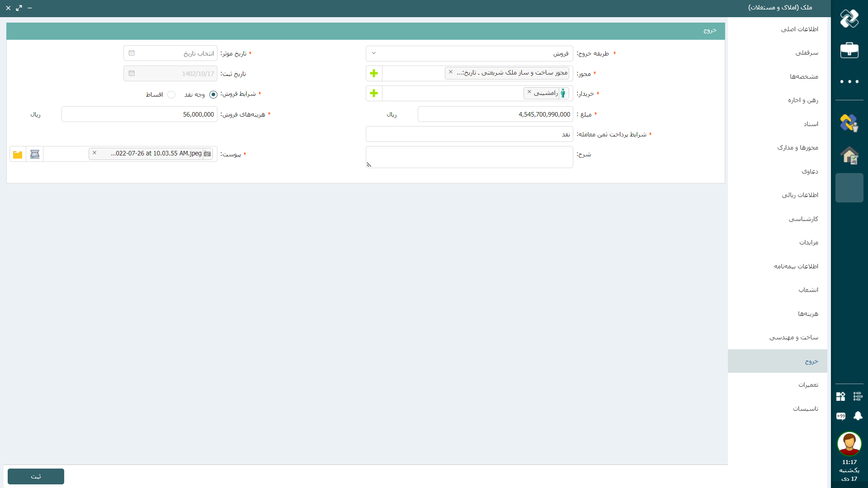Click the house with checklist icon
This screenshot has width=868, height=488.
pyautogui.click(x=849, y=155)
